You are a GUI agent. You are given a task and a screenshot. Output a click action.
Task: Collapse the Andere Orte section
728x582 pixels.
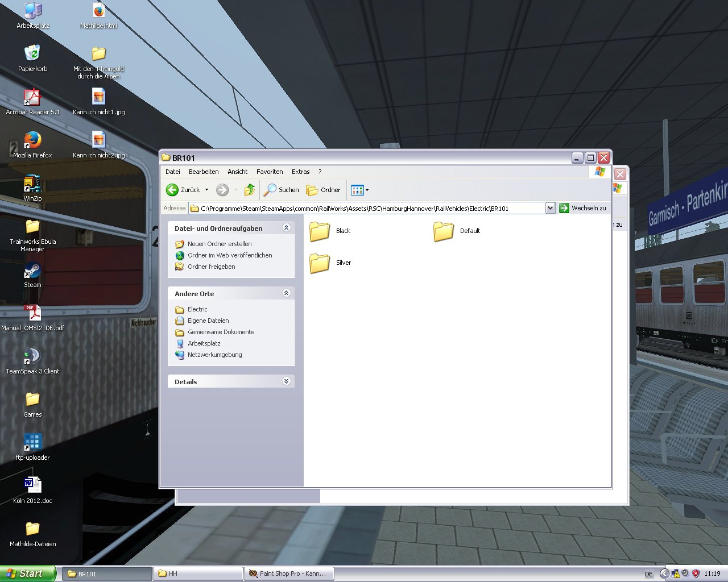click(286, 293)
